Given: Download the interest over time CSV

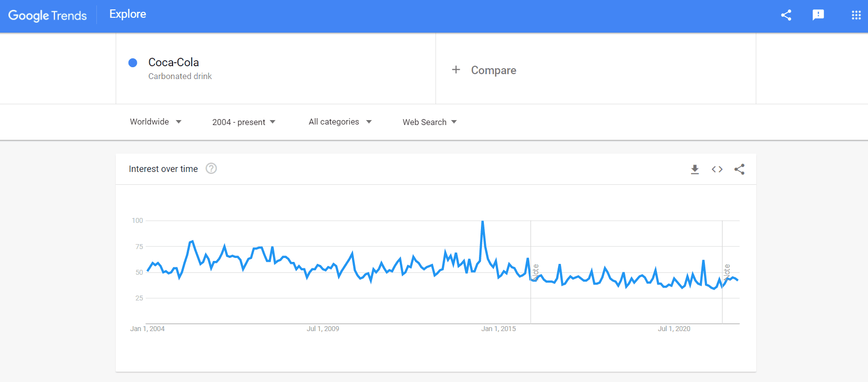Looking at the screenshot, I should [694, 170].
